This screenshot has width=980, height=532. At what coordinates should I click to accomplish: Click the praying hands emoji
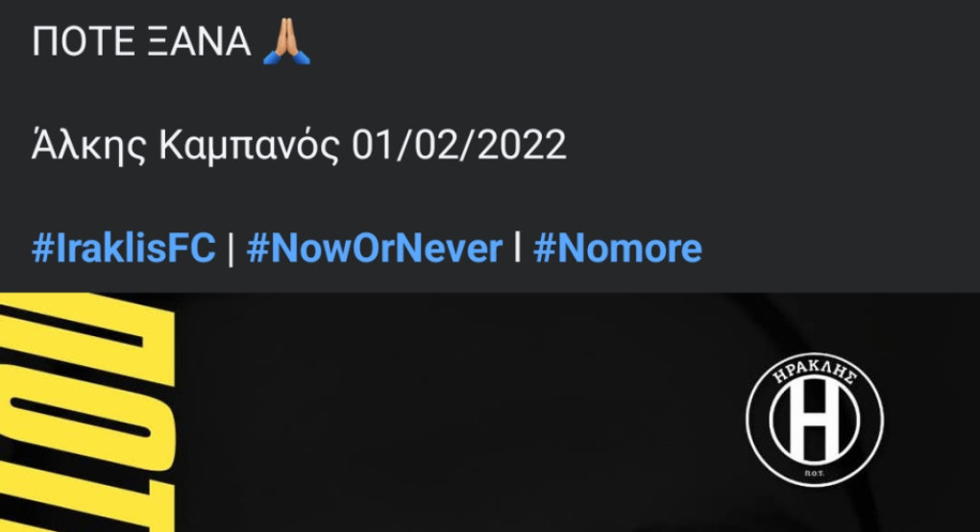[286, 42]
